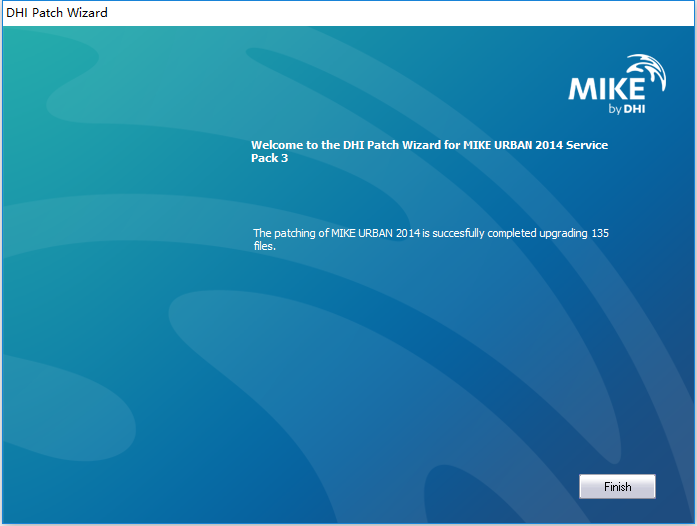Select the welcome heading for MIKE URBAN 2014 Service Pack 3
The width and height of the screenshot is (697, 526).
point(429,151)
